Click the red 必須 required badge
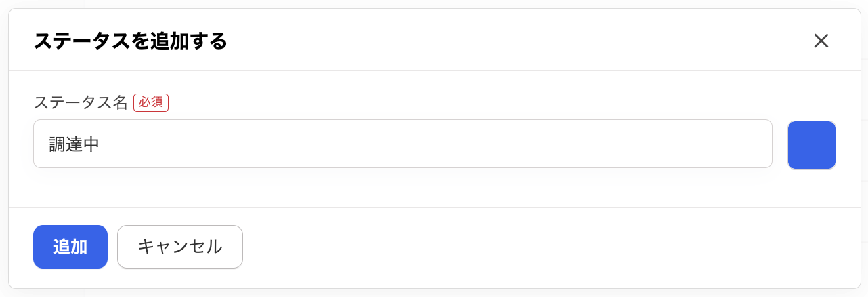The width and height of the screenshot is (868, 297). coord(150,102)
